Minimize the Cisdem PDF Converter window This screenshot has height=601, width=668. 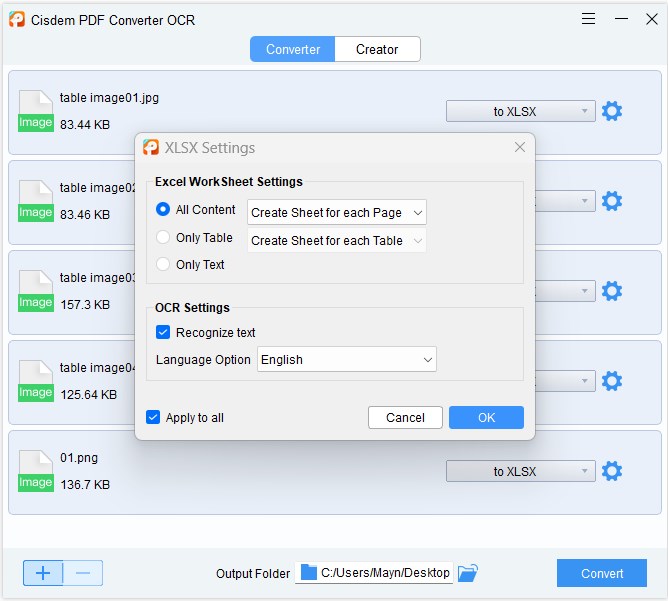pyautogui.click(x=621, y=19)
